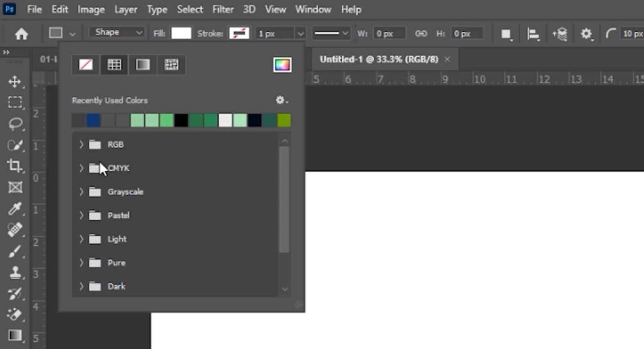Open stroke width dropdown arrow
The image size is (644, 349).
[x=301, y=34]
